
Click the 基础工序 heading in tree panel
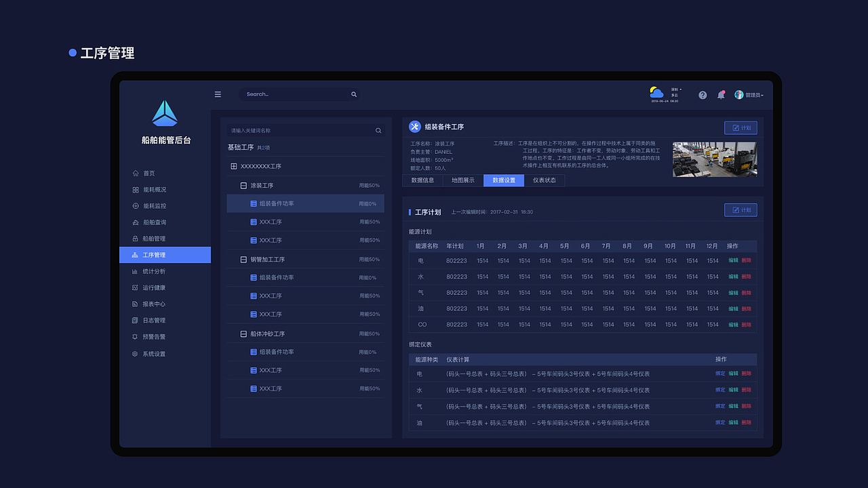[240, 147]
